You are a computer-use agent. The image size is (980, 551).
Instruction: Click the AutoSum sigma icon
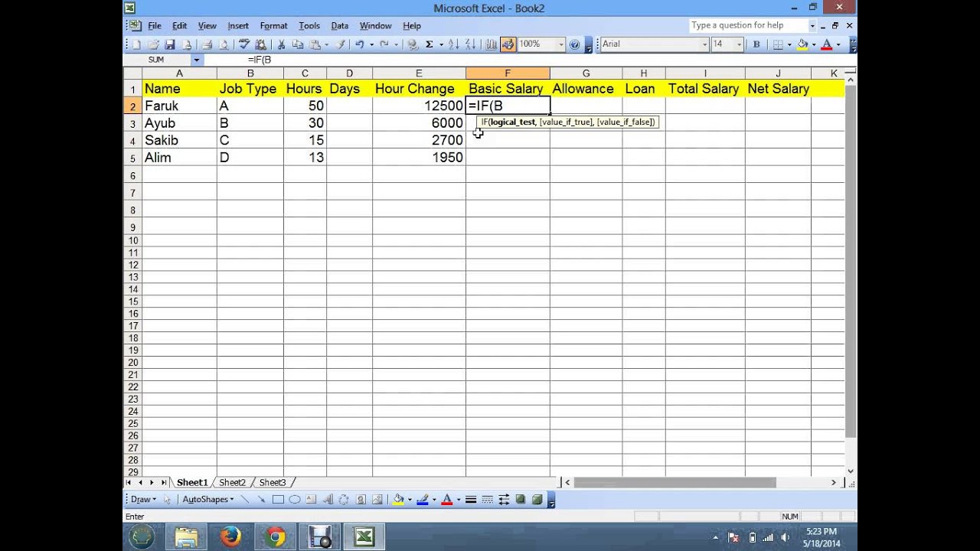pyautogui.click(x=429, y=44)
